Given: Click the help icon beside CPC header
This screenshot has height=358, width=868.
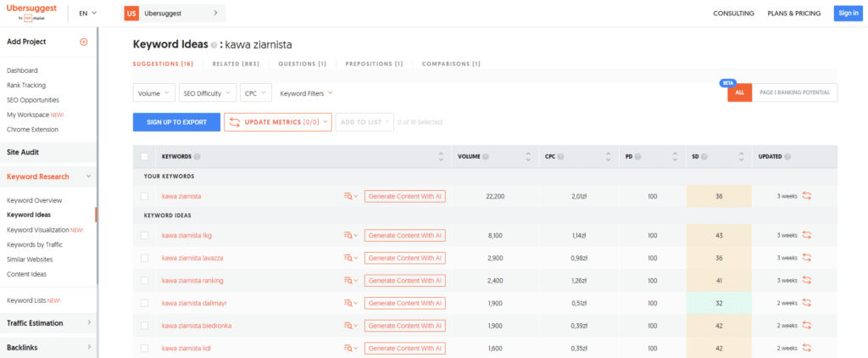Looking at the screenshot, I should click(561, 157).
